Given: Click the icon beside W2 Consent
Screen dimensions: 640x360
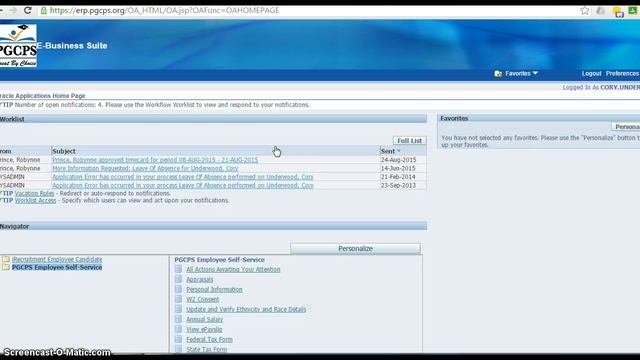Looking at the screenshot, I should [x=178, y=299].
